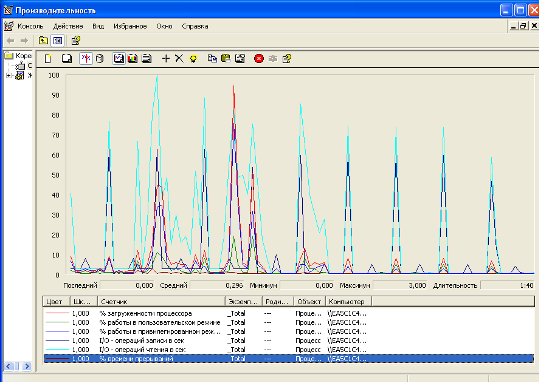
Task: Freeze the display using the red button
Action: click(259, 58)
